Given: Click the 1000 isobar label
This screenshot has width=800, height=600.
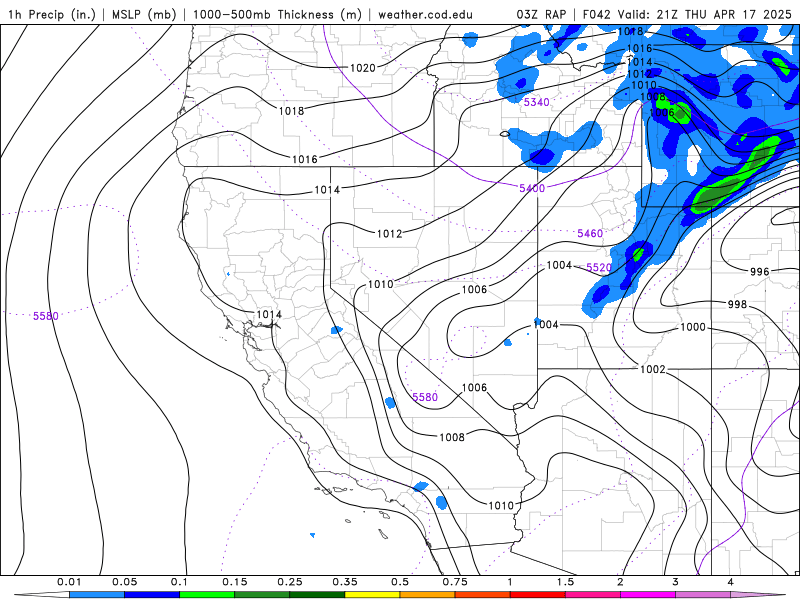Looking at the screenshot, I should 693,327.
